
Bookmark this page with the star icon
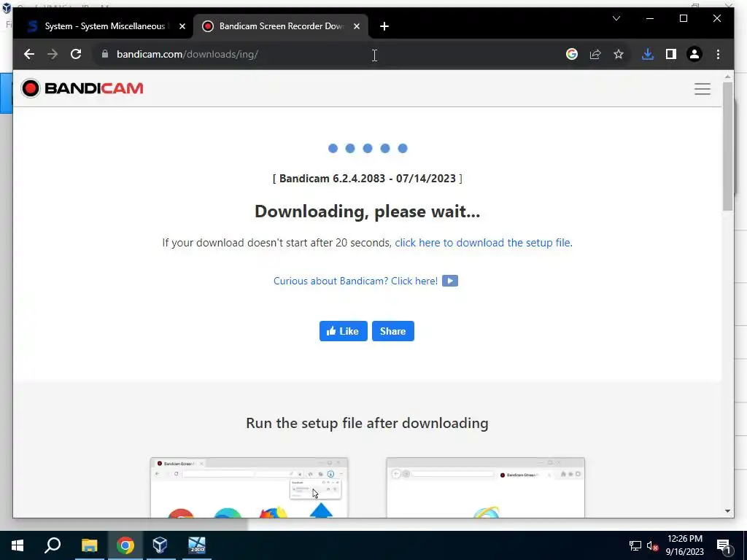pos(619,54)
